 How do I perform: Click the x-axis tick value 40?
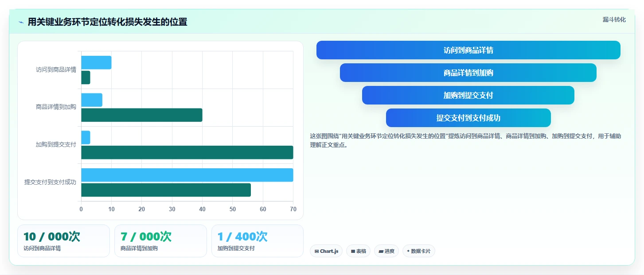click(x=202, y=209)
